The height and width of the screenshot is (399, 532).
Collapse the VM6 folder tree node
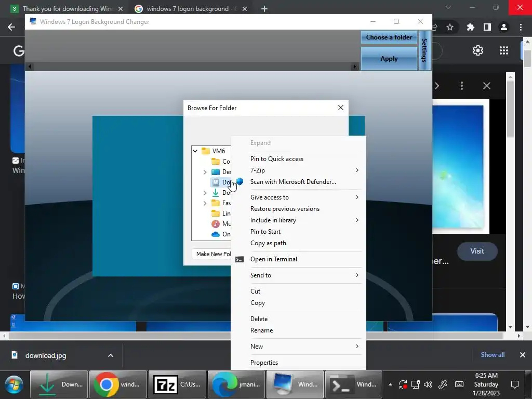tap(195, 151)
